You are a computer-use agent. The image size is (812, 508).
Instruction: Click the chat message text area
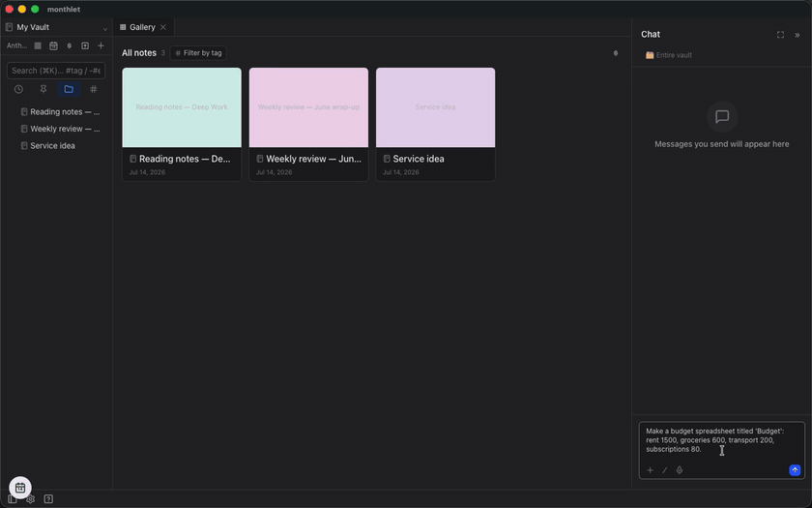coord(722,440)
